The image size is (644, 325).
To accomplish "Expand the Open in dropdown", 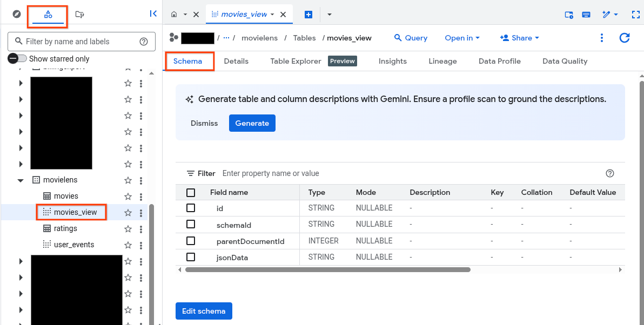I will coord(462,38).
